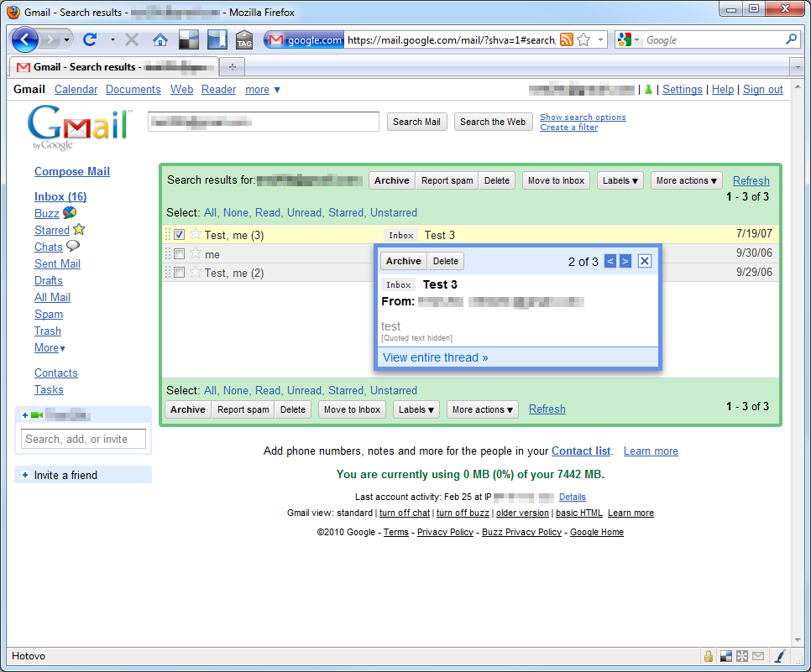Open the top More actions dropdown
Image resolution: width=811 pixels, height=672 pixels.
[687, 180]
